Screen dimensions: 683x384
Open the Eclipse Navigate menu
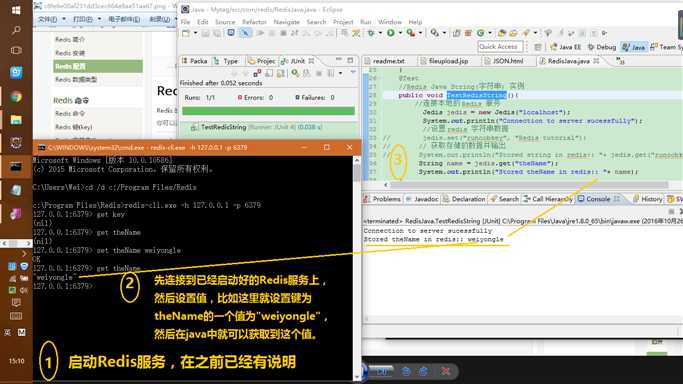point(286,22)
